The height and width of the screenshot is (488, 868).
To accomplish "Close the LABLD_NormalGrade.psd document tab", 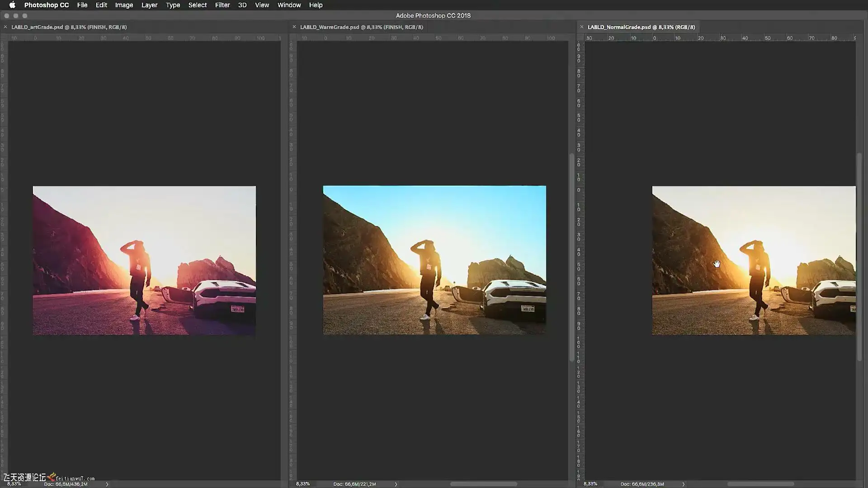I will coord(582,27).
